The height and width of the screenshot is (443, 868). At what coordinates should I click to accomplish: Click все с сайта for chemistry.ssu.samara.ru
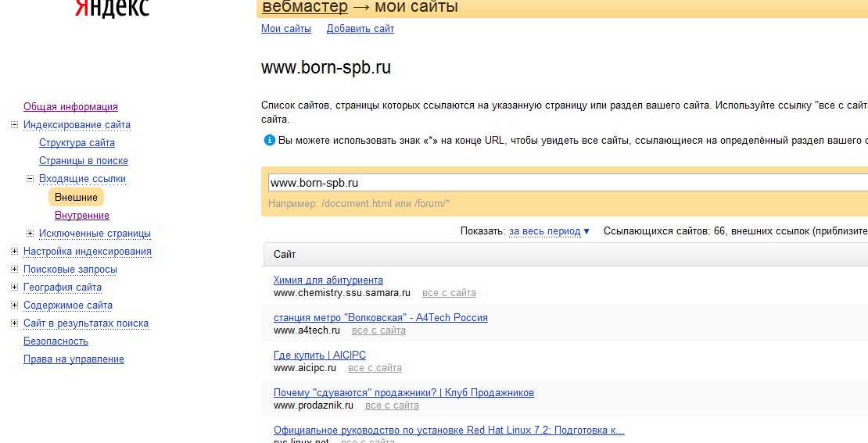click(x=449, y=293)
